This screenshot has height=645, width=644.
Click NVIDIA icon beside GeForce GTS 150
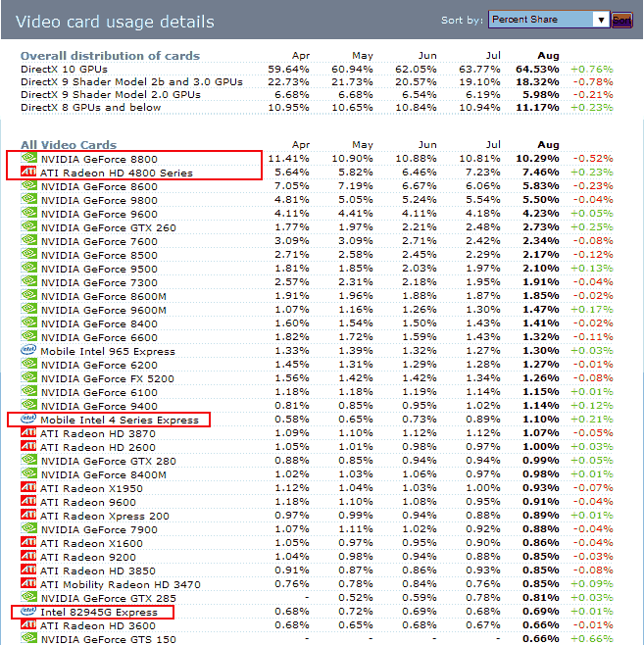28,638
